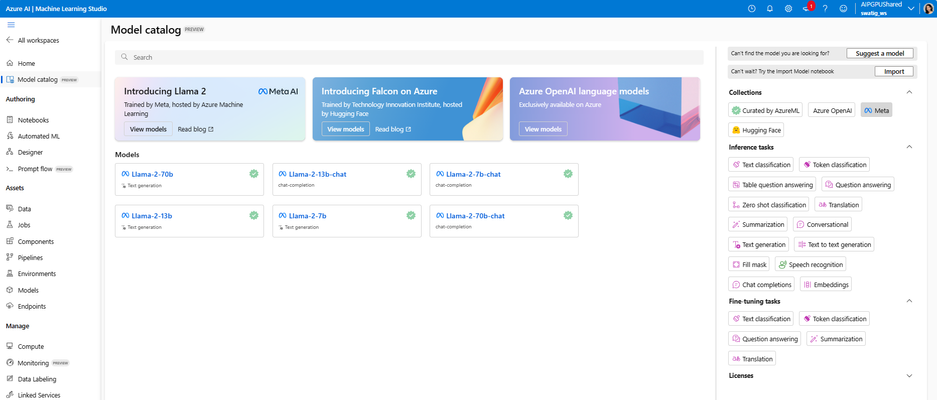
Task: Open the recent history clock icon in the header
Action: coord(752,8)
